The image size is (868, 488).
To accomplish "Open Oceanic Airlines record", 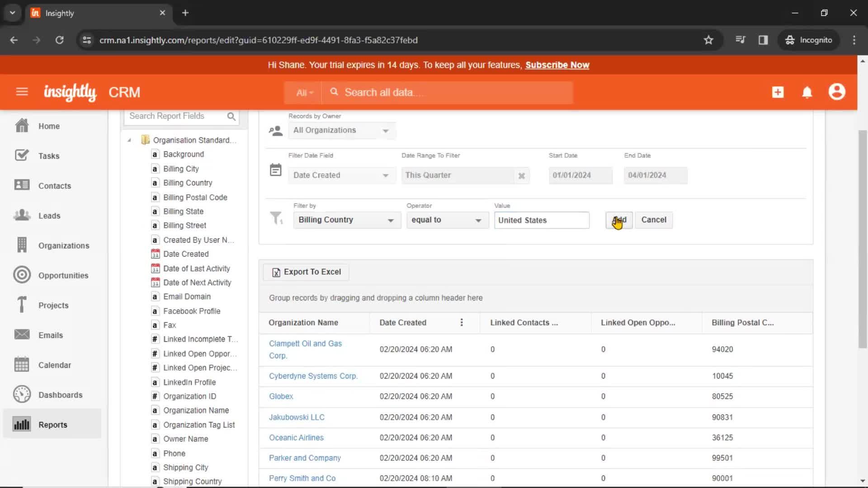I will click(x=296, y=437).
